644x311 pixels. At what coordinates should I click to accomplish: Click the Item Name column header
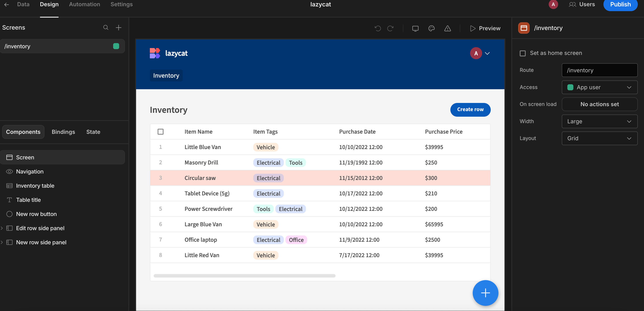click(x=199, y=132)
